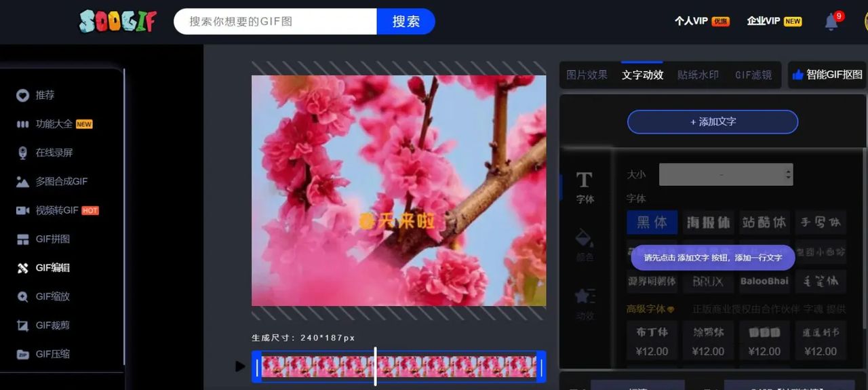This screenshot has width=868, height=390.
Task: Click the 智能GIF抠图 button
Action: [x=827, y=75]
